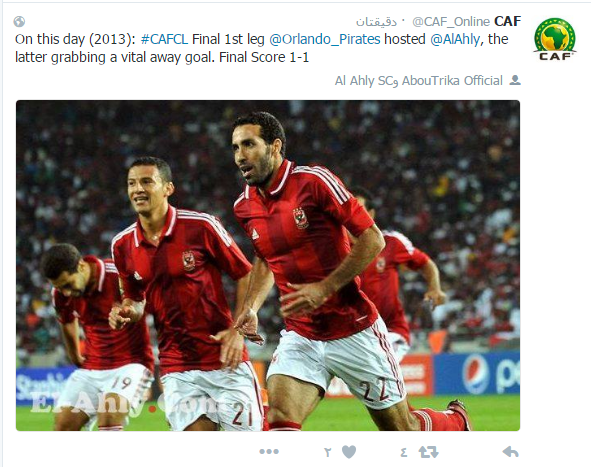This screenshot has height=467, width=591.
Task: Click the globe icon near timestamp
Action: pos(19,21)
